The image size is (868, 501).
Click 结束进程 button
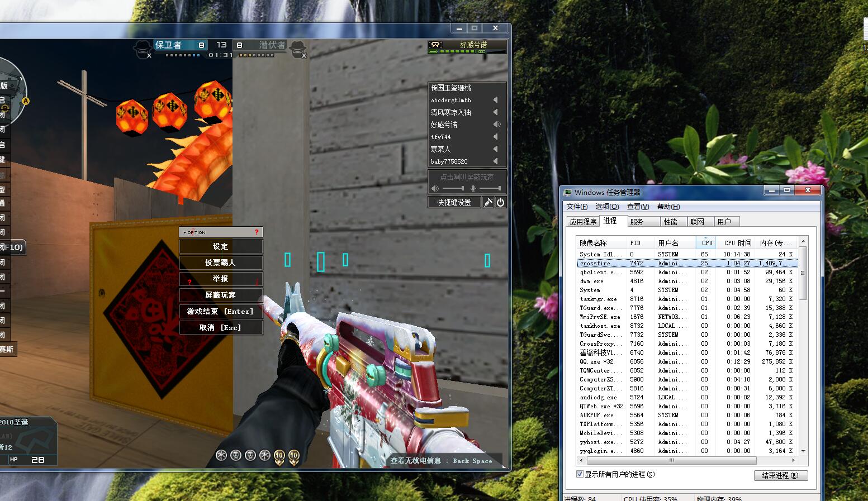coord(780,475)
